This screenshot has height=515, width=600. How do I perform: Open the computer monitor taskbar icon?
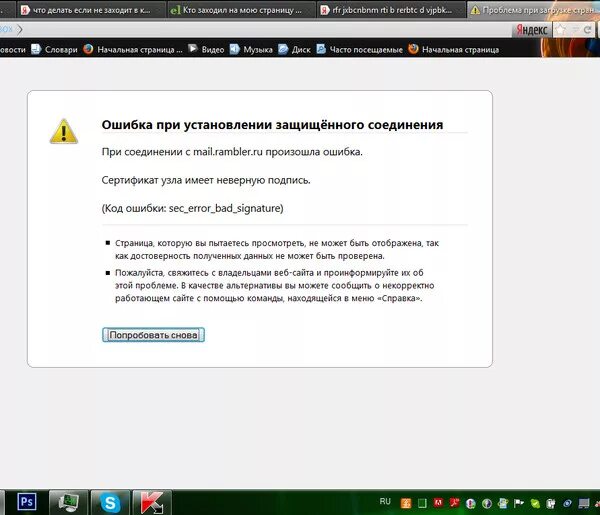click(68, 502)
